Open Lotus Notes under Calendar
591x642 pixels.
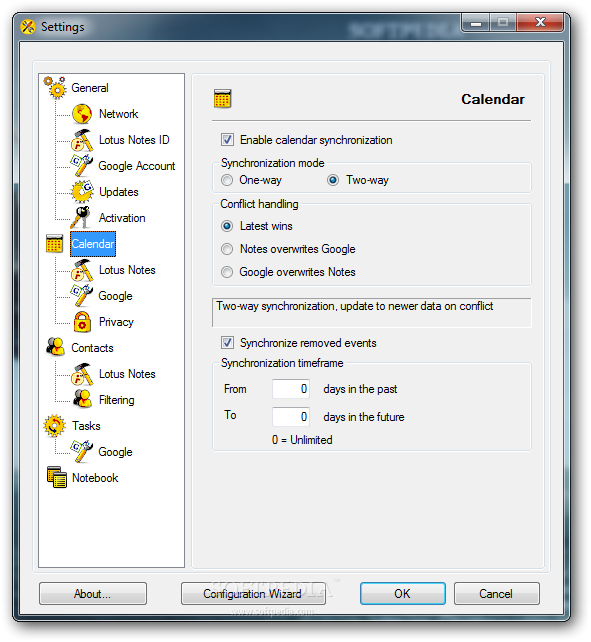(127, 270)
